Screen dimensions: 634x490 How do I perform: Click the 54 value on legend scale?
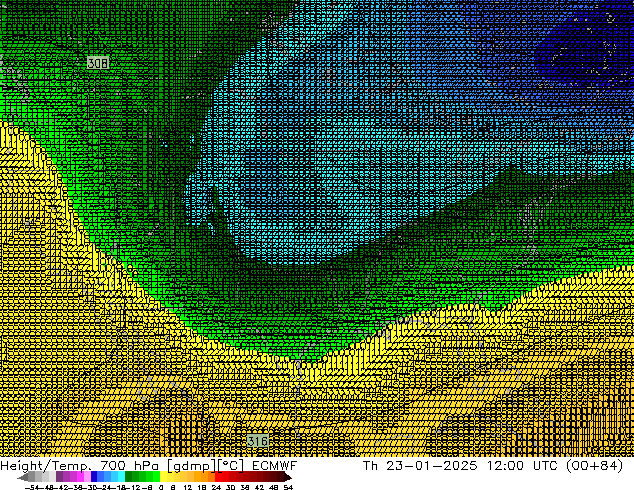click(288, 487)
